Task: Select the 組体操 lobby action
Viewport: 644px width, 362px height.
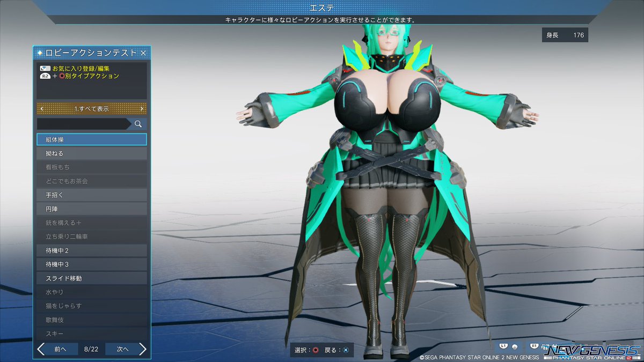Action: click(x=92, y=139)
